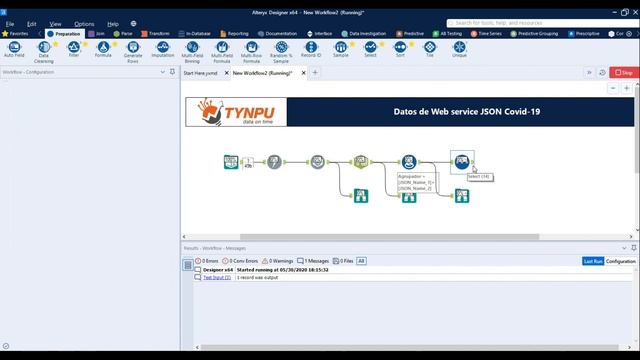Pick the Select tool in palette
Screen dimensions: 640x360
pyautogui.click(x=370, y=49)
